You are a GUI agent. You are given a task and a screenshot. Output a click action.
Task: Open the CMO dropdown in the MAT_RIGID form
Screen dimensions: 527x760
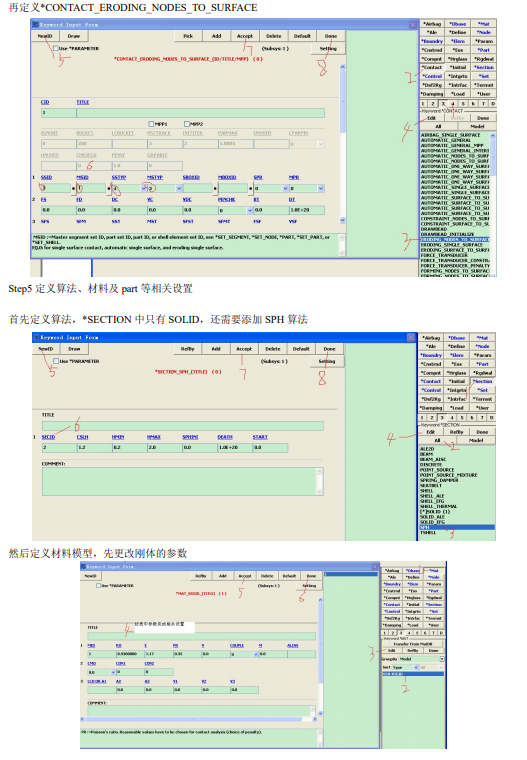[113, 672]
